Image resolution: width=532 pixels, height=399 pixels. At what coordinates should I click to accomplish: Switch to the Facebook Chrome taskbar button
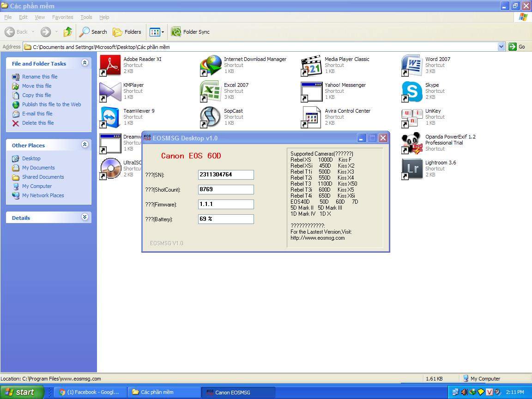pyautogui.click(x=90, y=392)
